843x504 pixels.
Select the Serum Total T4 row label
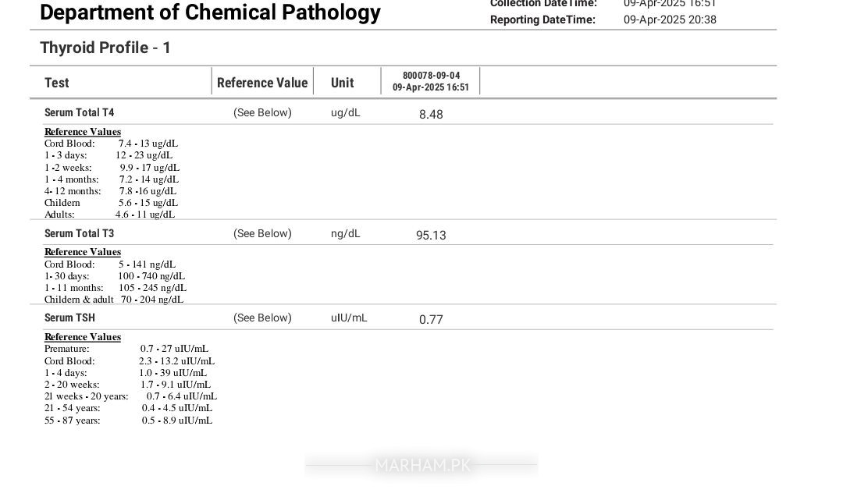[x=79, y=112]
